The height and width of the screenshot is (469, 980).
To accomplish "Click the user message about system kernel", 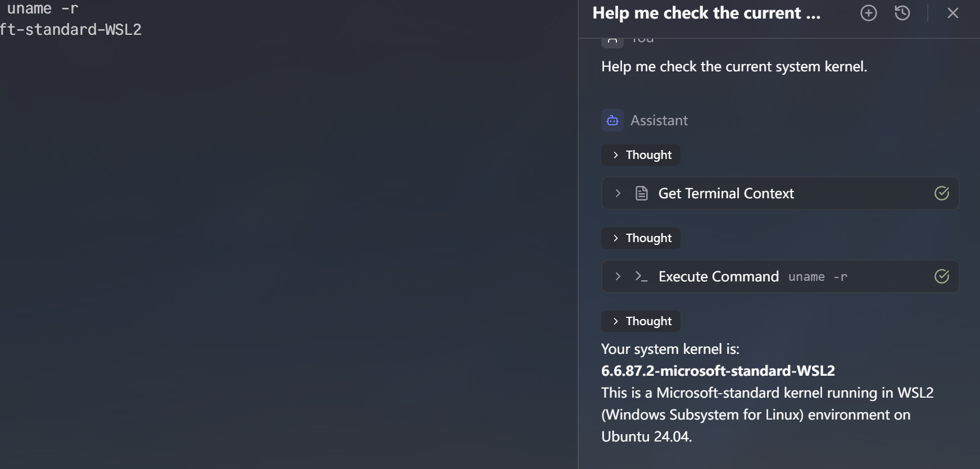I will (x=734, y=66).
